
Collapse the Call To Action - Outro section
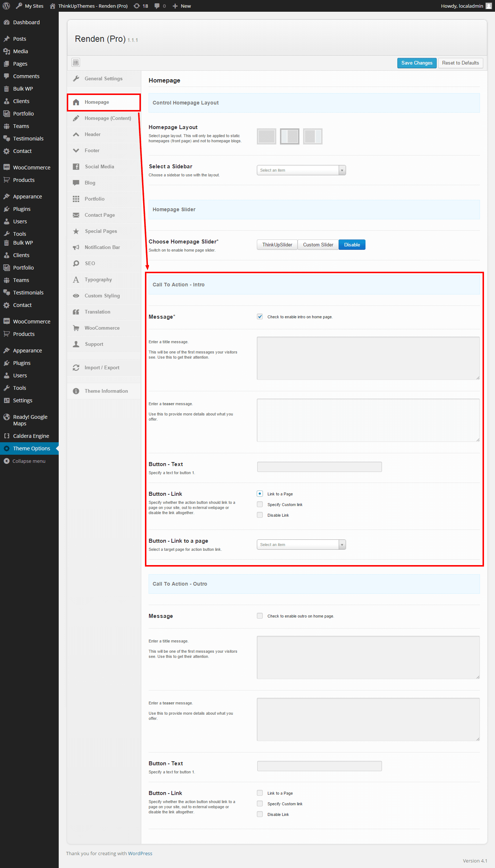tap(314, 584)
